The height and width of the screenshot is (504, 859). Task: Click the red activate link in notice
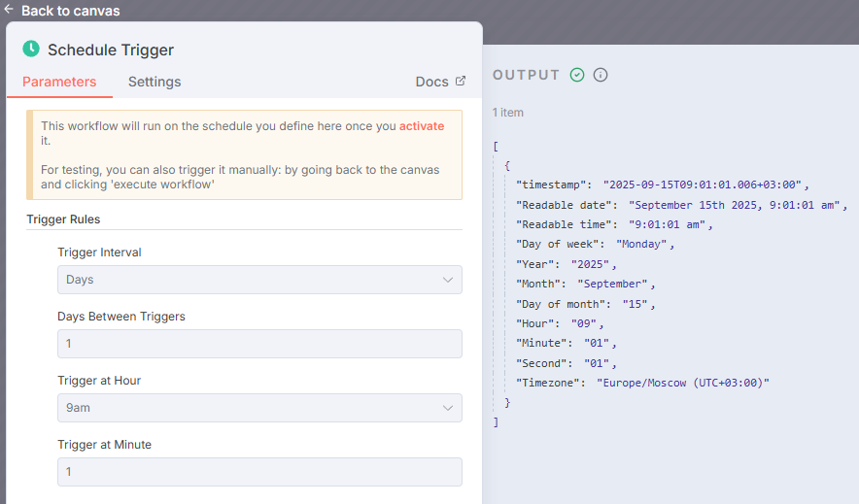pyautogui.click(x=422, y=126)
